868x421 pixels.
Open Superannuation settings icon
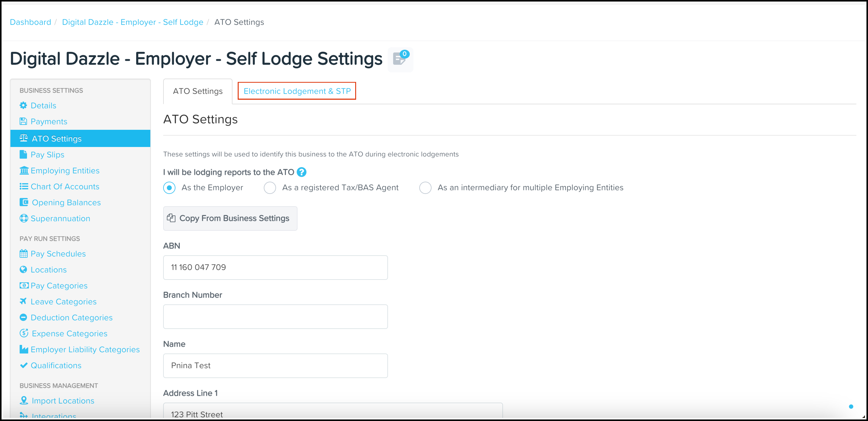click(23, 218)
